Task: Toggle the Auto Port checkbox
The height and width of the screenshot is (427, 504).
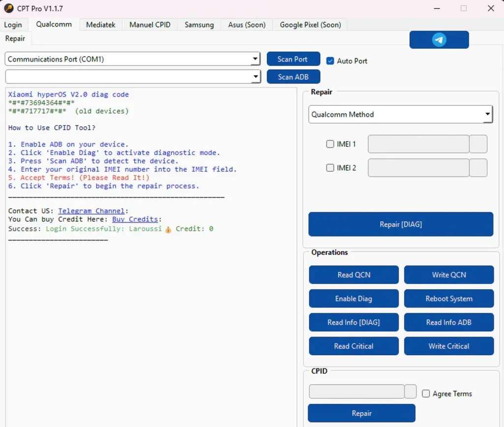Action: tap(330, 61)
